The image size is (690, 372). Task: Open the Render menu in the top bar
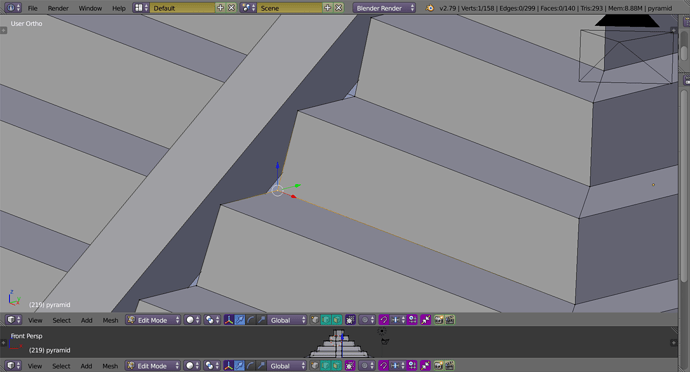click(58, 8)
